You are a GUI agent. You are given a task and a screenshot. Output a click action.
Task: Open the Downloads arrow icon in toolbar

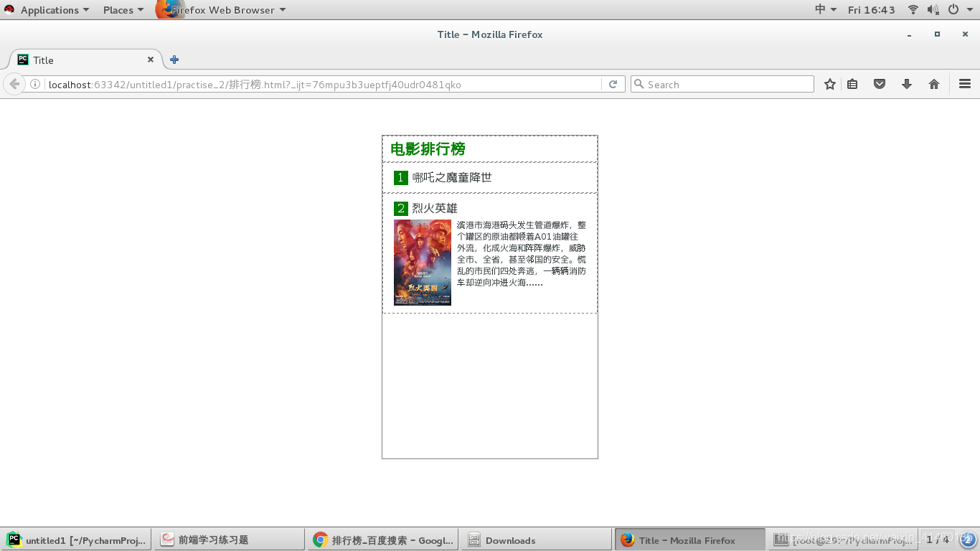pyautogui.click(x=907, y=84)
